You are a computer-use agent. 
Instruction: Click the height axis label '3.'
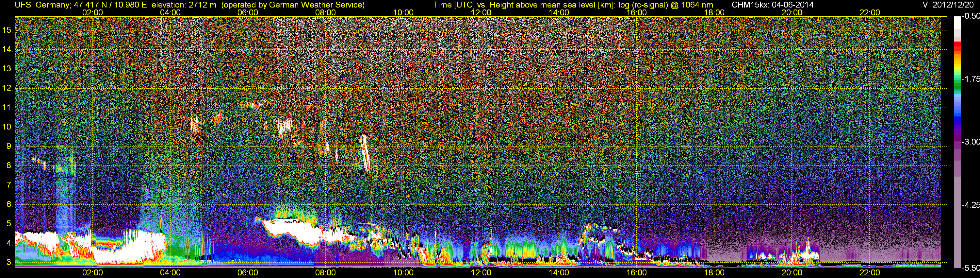click(9, 262)
